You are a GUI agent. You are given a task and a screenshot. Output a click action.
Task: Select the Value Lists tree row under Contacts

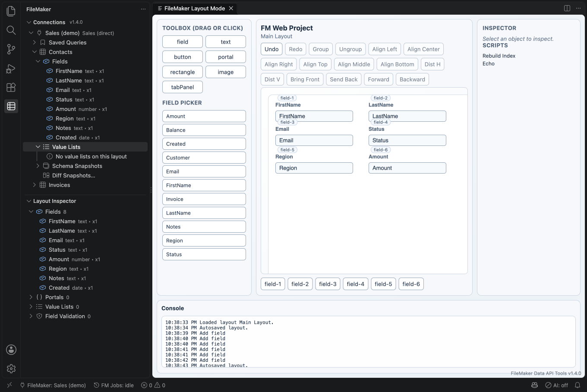coord(85,147)
